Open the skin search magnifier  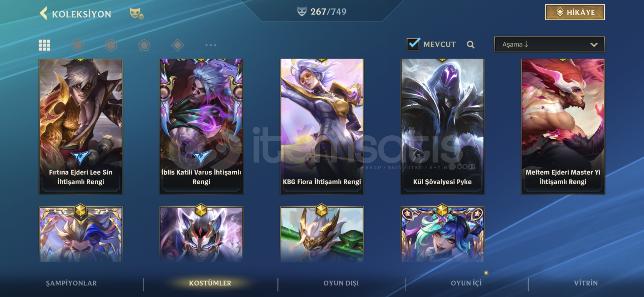coord(471,45)
